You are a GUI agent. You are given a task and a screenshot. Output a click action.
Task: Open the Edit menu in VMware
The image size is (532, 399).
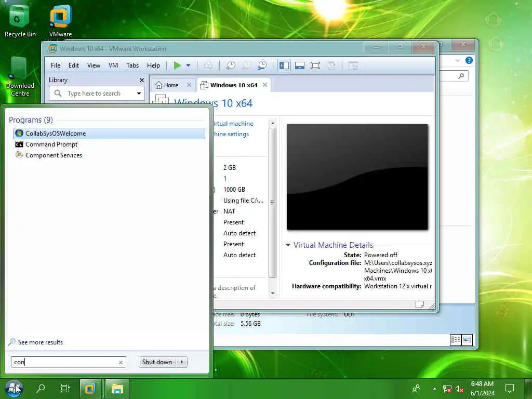coord(74,65)
